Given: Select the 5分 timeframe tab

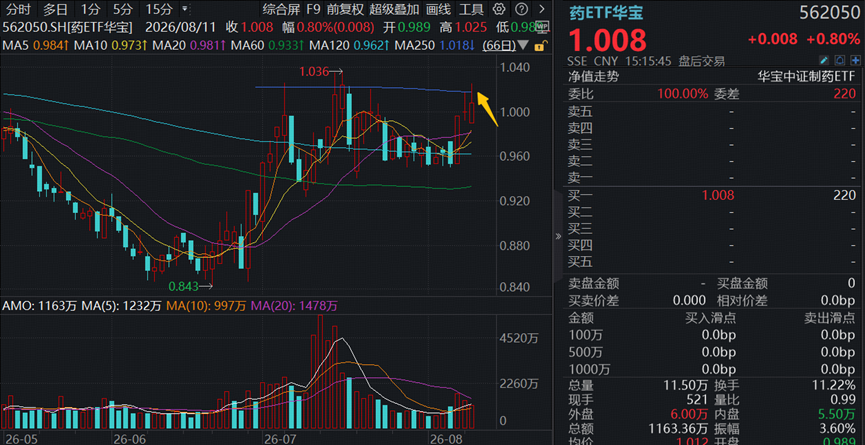Looking at the screenshot, I should point(122,9).
